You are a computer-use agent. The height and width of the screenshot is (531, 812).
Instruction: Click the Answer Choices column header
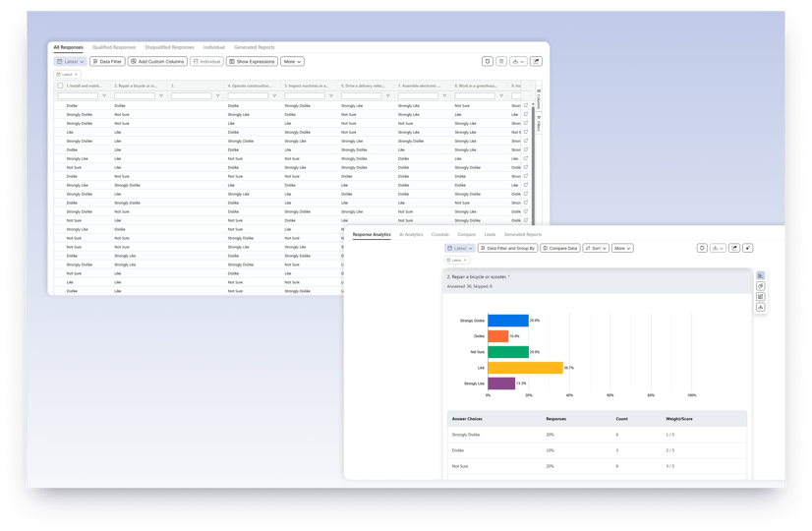tap(467, 419)
